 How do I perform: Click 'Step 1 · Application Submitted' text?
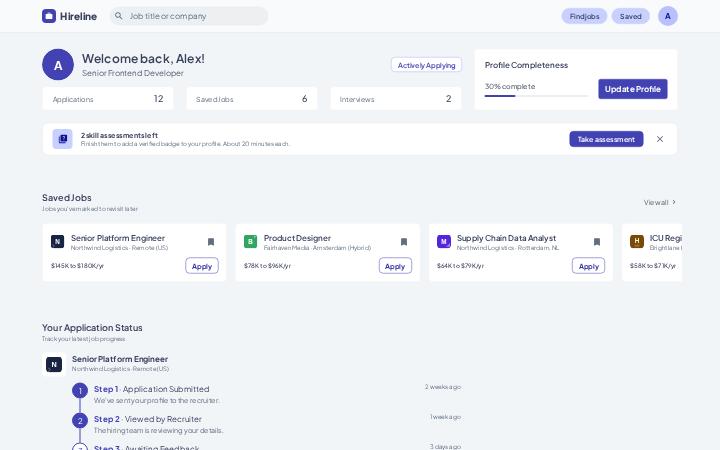(x=152, y=389)
